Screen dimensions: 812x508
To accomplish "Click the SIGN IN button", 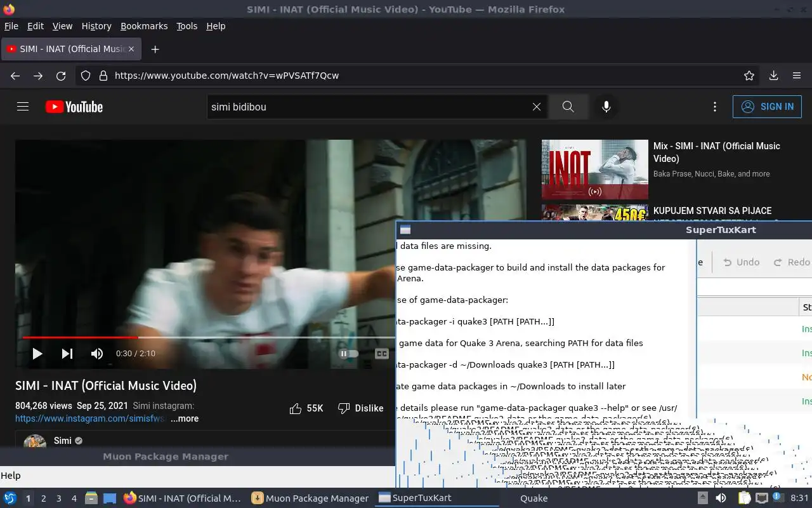I will click(x=767, y=107).
